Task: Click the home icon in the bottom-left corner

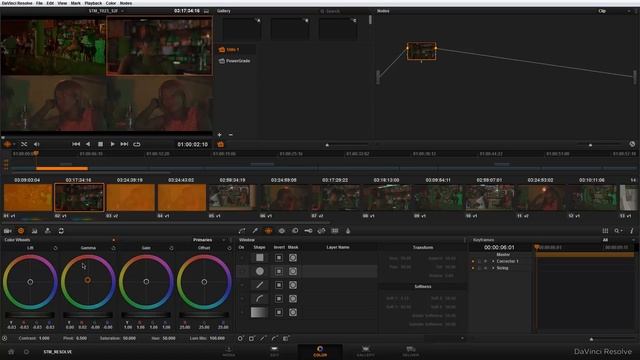Action: [x=11, y=351]
